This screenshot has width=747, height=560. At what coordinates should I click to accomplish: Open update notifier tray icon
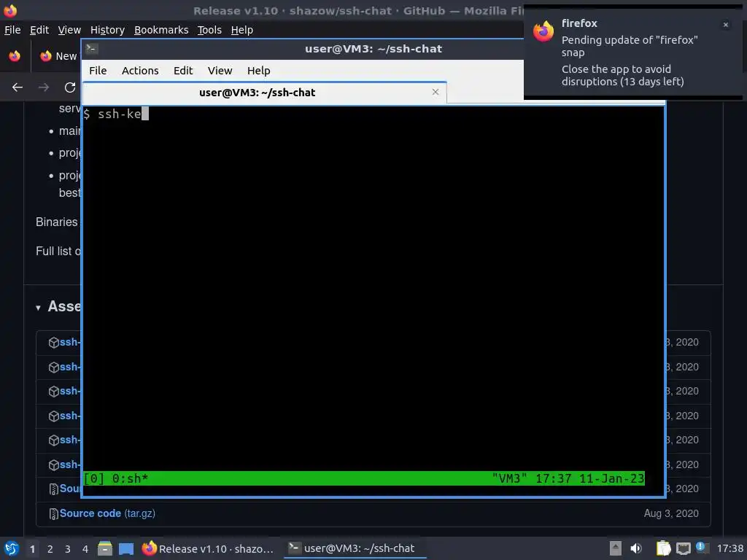point(701,548)
